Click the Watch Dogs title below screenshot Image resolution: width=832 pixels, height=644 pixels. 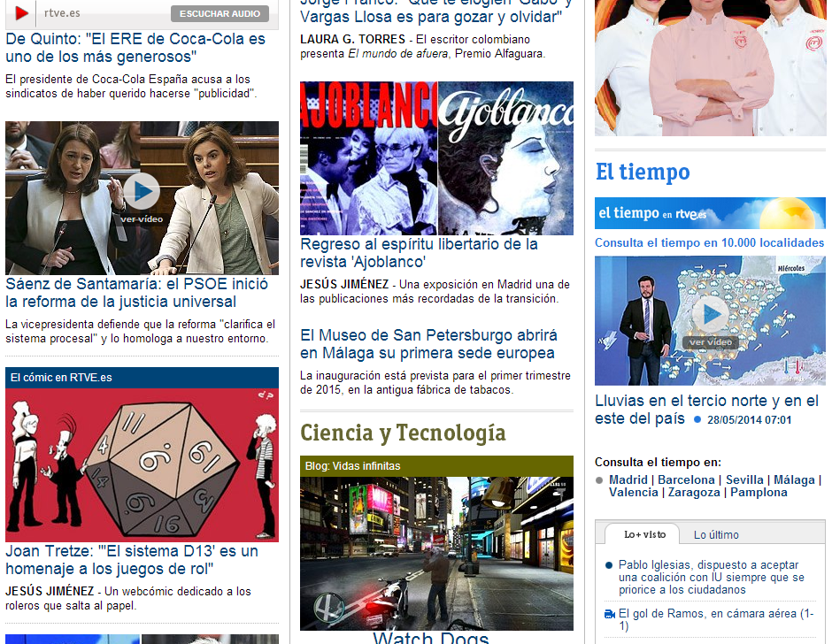click(x=430, y=637)
